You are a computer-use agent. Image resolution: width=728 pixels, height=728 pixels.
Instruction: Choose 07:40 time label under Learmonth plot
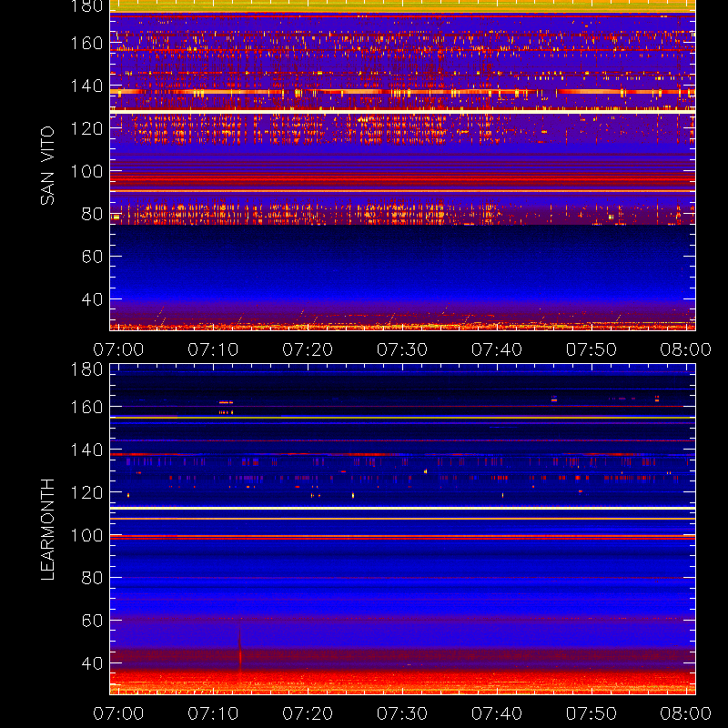click(x=497, y=713)
